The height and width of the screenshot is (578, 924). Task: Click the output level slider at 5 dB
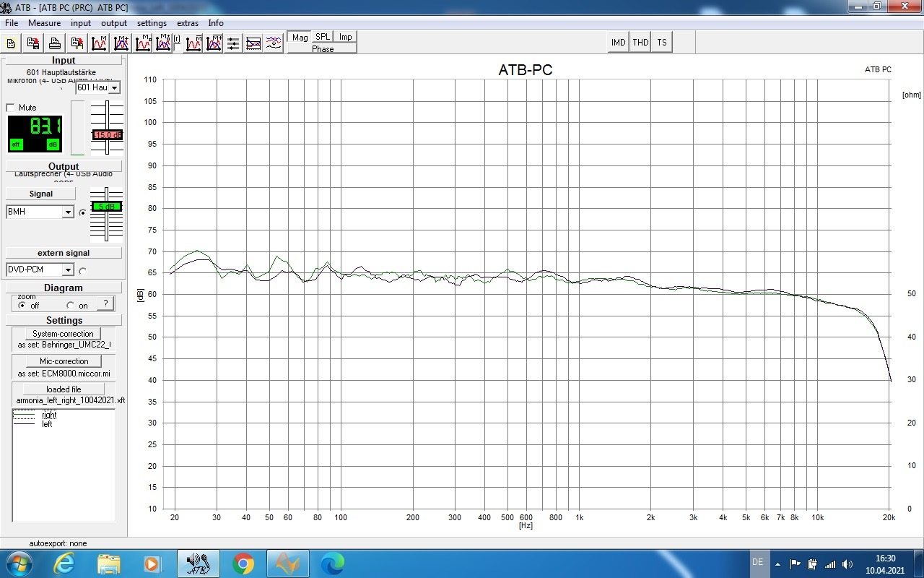click(x=107, y=206)
